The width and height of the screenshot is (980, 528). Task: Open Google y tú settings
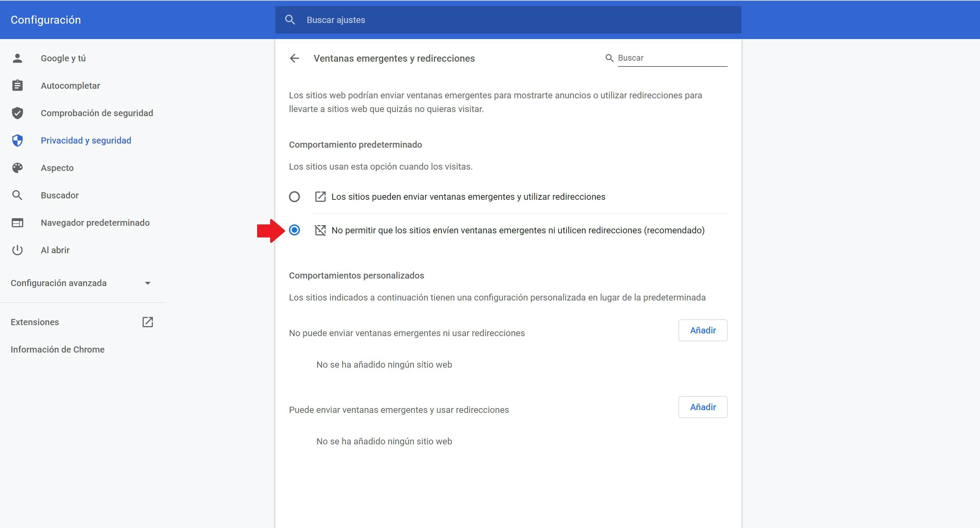(63, 58)
